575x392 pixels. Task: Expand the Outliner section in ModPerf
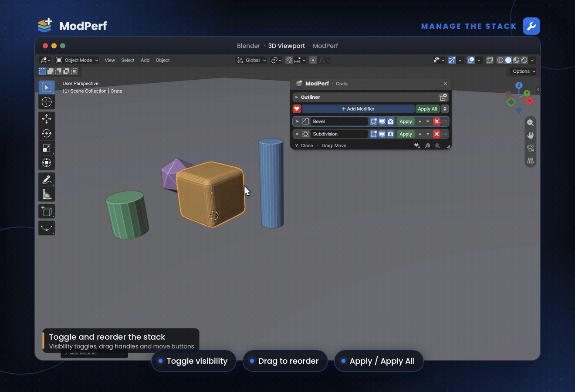coord(297,97)
